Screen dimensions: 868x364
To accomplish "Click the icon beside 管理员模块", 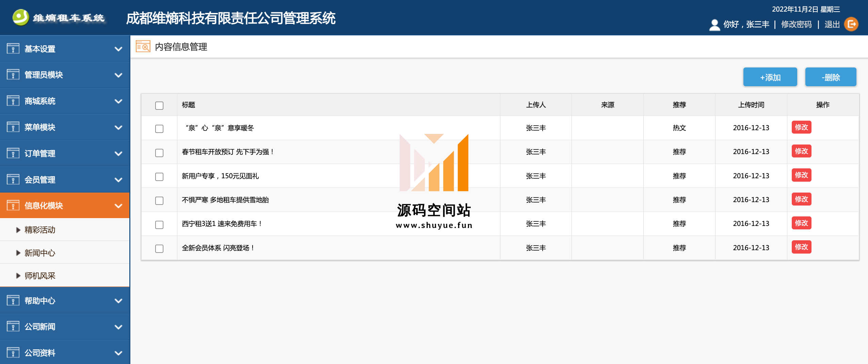I will coord(13,75).
